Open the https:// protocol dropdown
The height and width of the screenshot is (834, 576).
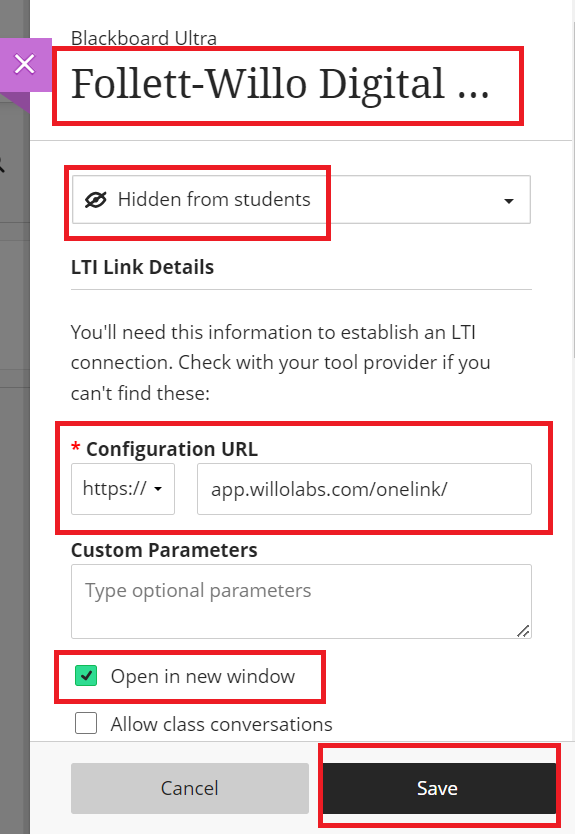[123, 489]
